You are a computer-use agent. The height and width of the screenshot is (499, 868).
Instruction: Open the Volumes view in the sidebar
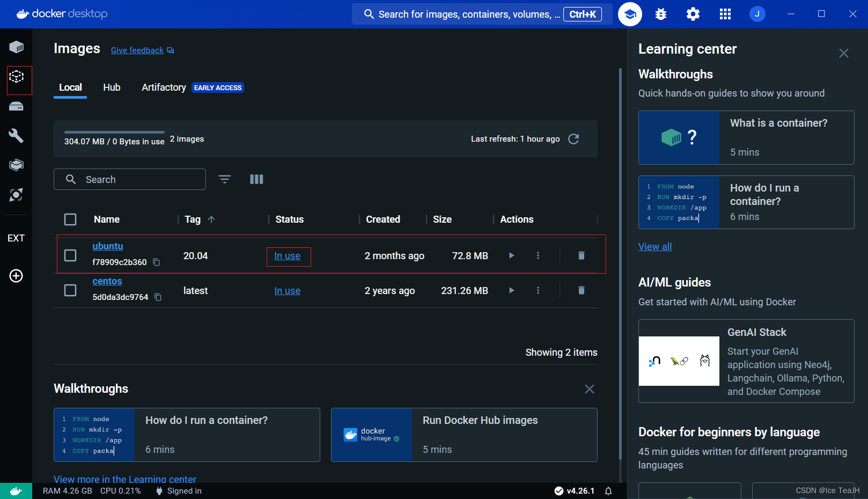coord(17,106)
